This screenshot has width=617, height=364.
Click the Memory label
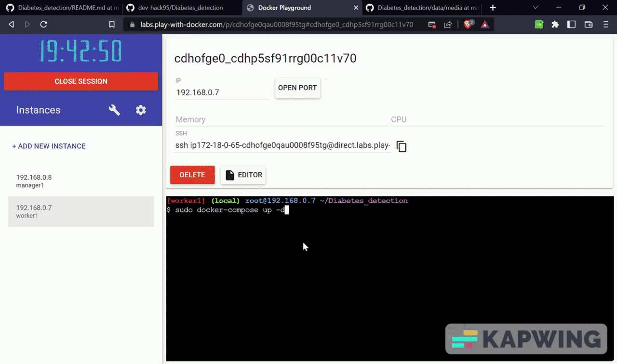(x=190, y=119)
